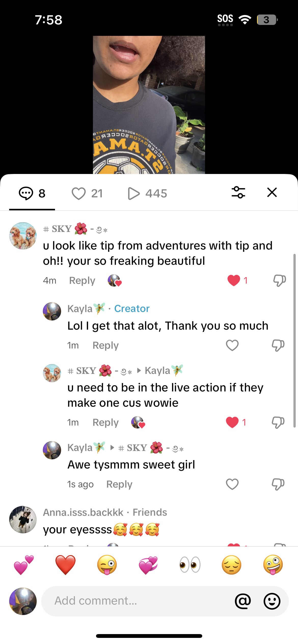298x644 pixels.
Task: Tap the mention @ icon
Action: click(243, 601)
